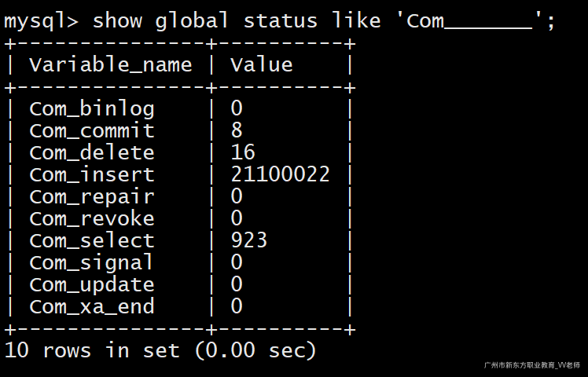Click the value 16 for Com_delete
Viewport: 588px width, 377px height.
click(x=243, y=152)
